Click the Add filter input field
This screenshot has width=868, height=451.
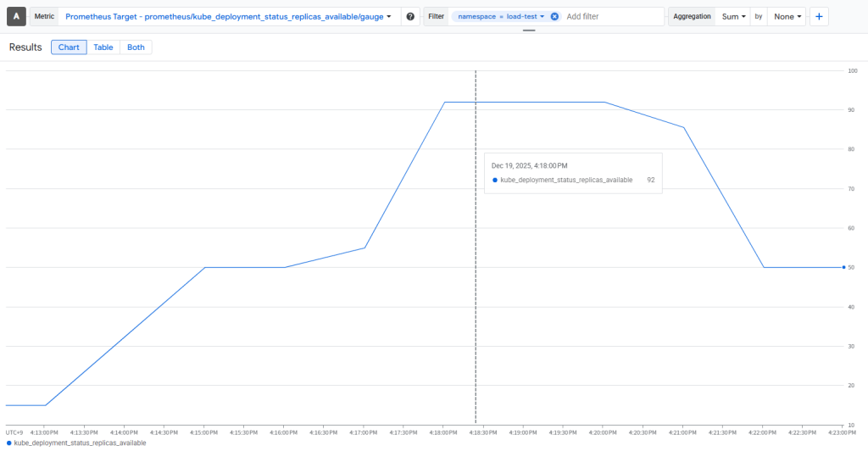coord(612,17)
